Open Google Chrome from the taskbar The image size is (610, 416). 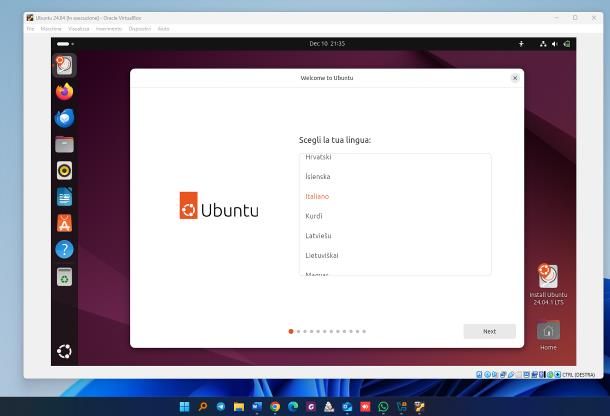coord(275,407)
